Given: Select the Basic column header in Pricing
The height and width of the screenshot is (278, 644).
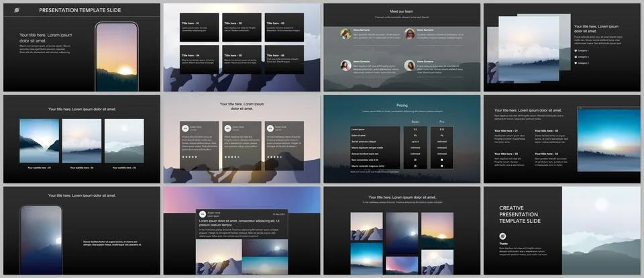Looking at the screenshot, I should tap(415, 122).
